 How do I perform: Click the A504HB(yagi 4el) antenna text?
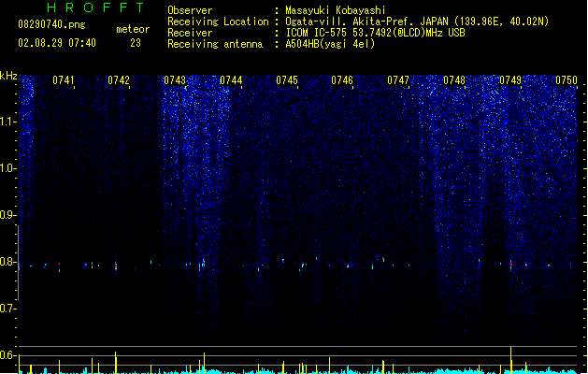tap(330, 44)
